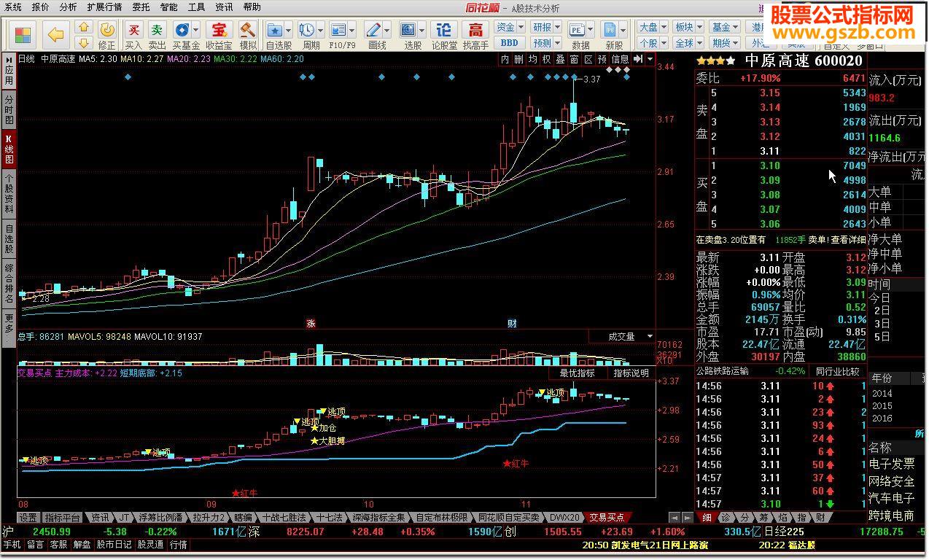
Task: Click the 找高手 icon
Action: (x=476, y=30)
